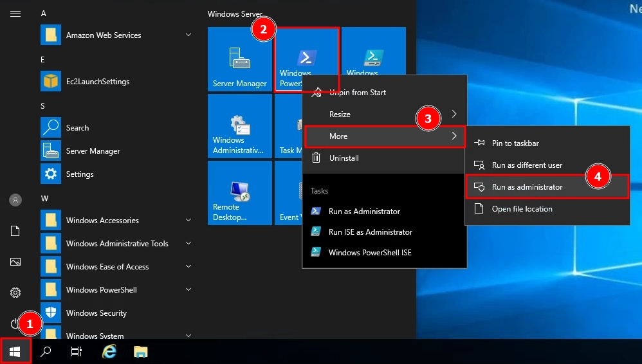642x364 pixels.
Task: Open Windows Security from the app list
Action: [96, 313]
